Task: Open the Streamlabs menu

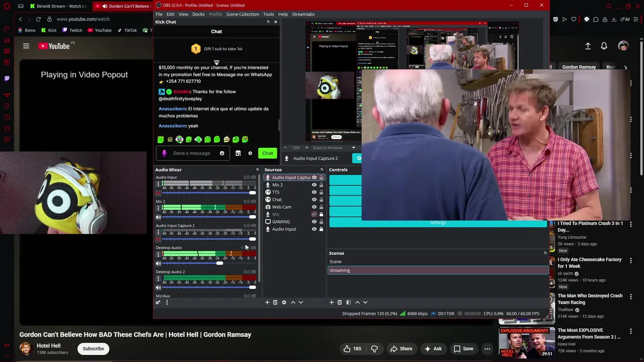Action: [x=303, y=14]
